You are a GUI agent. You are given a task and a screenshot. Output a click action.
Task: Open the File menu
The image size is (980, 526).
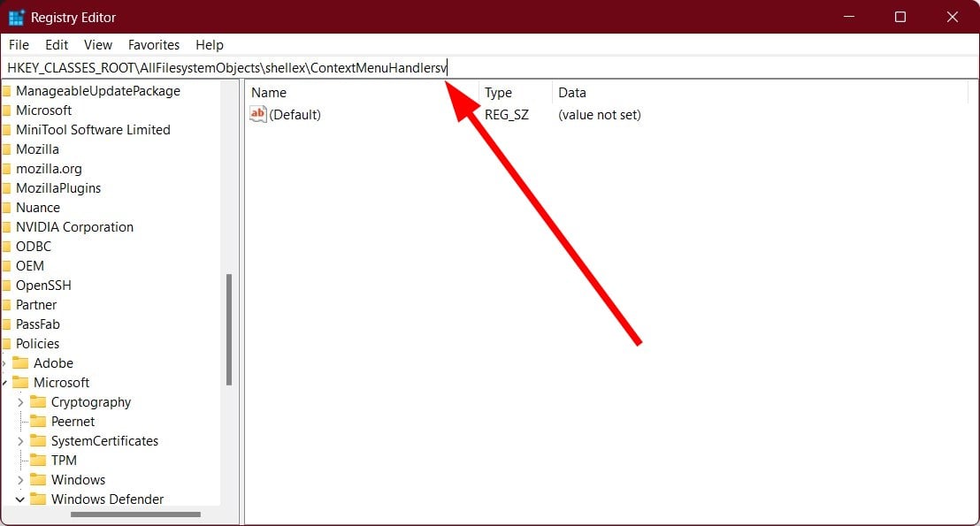point(19,45)
